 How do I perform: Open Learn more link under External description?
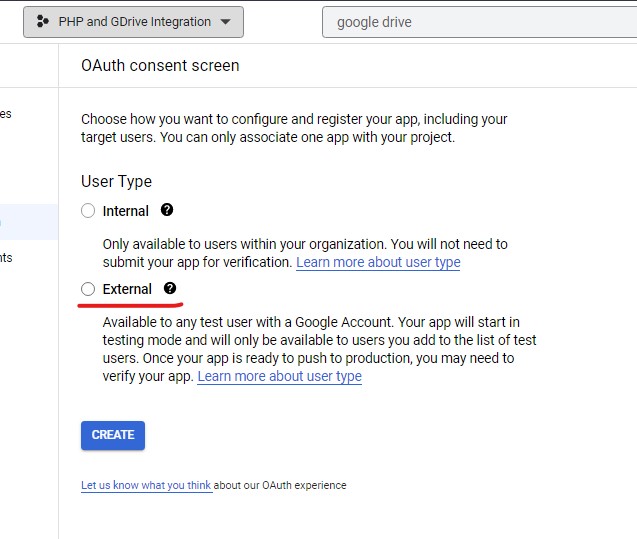pos(280,376)
